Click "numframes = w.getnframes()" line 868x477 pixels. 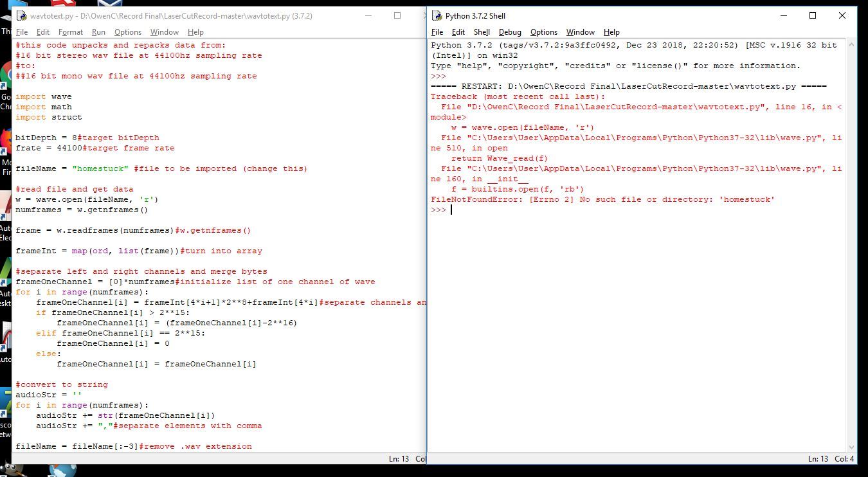82,210
